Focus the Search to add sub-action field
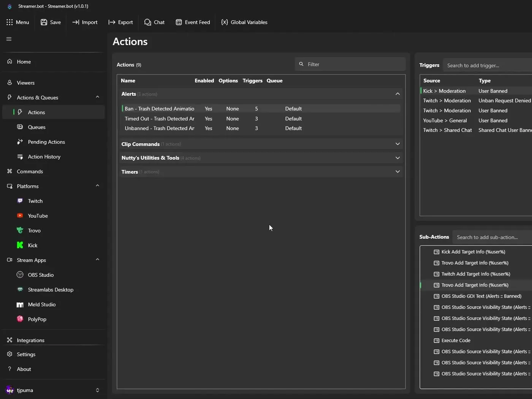This screenshot has height=399, width=532. coord(492,237)
